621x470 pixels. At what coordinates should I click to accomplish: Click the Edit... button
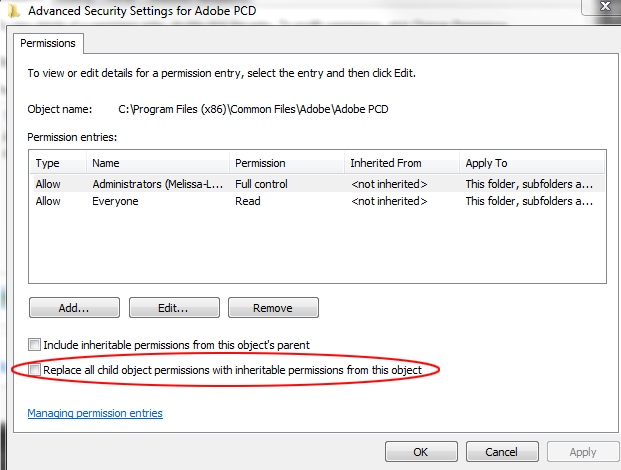click(174, 308)
